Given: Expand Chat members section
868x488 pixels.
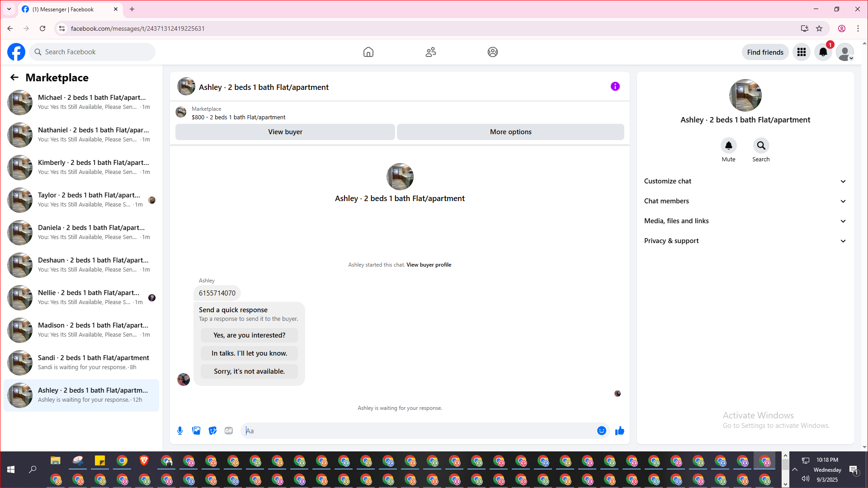Looking at the screenshot, I should click(745, 201).
